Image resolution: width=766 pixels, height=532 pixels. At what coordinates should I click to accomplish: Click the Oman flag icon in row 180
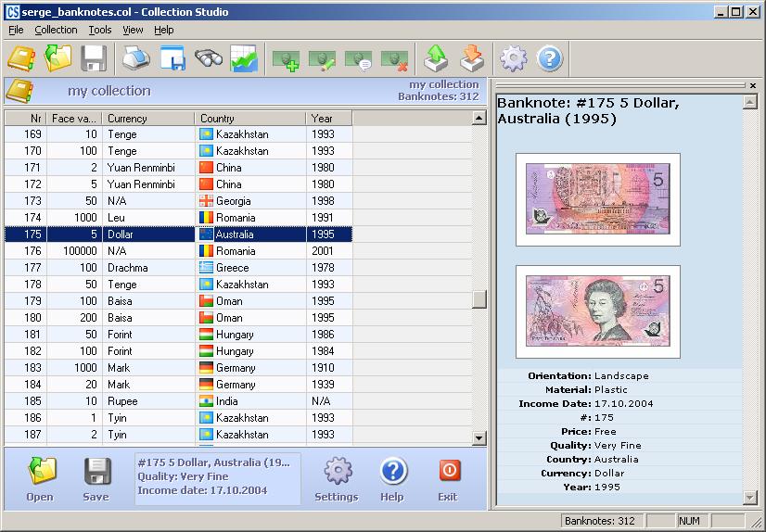pyautogui.click(x=206, y=318)
